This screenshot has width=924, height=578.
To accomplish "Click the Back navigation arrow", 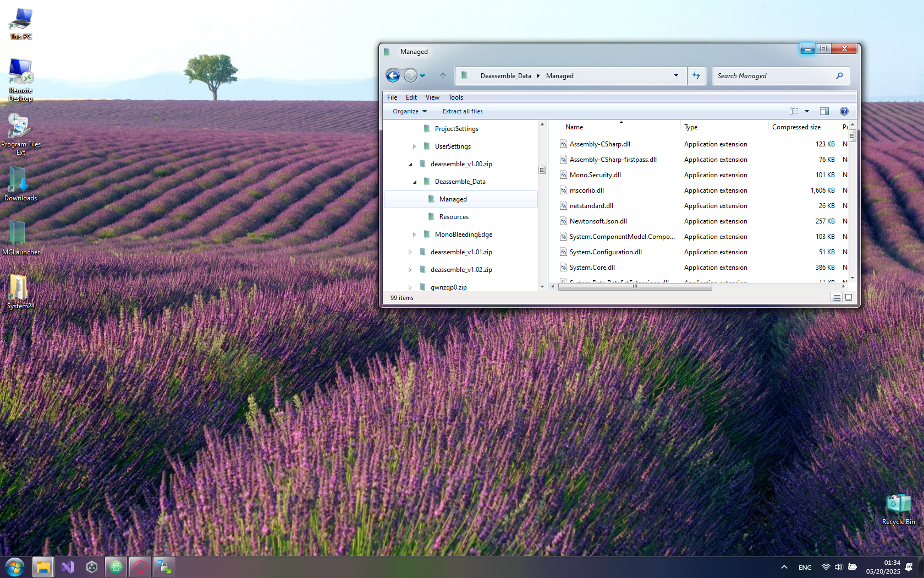I will [x=393, y=75].
